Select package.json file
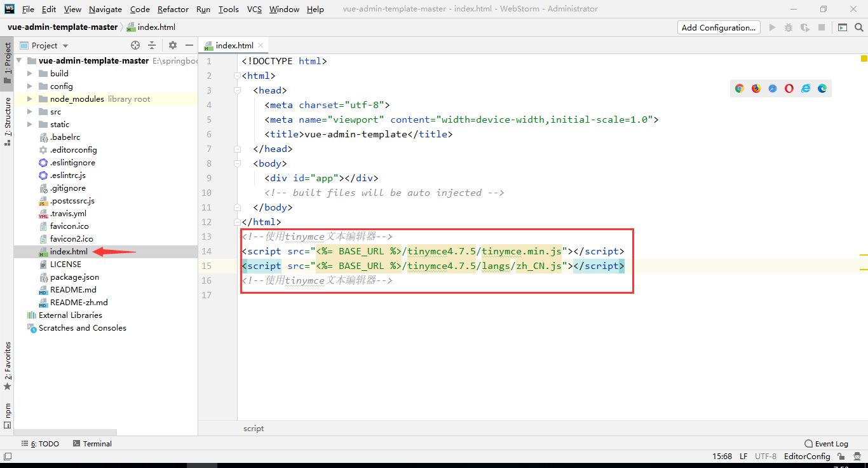 [x=74, y=277]
